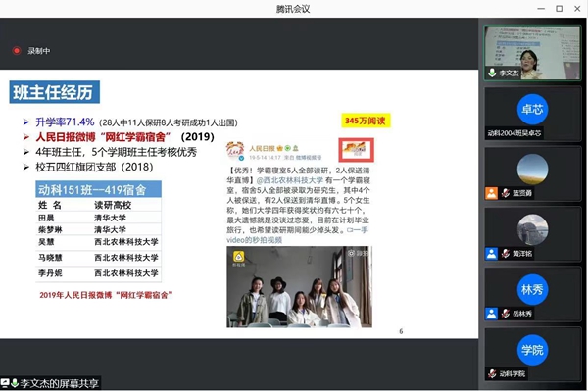Click the group photo of five students
The image size is (588, 391).
tap(299, 287)
